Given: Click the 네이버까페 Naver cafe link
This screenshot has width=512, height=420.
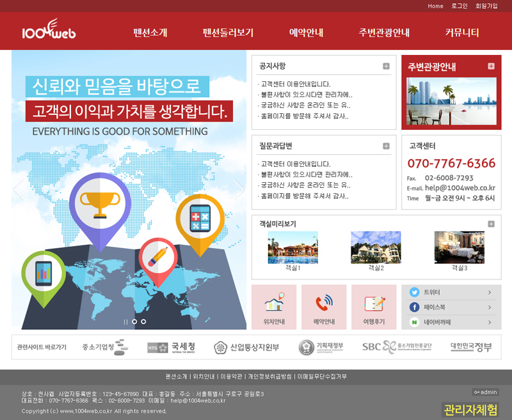Looking at the screenshot, I should click(451, 323).
